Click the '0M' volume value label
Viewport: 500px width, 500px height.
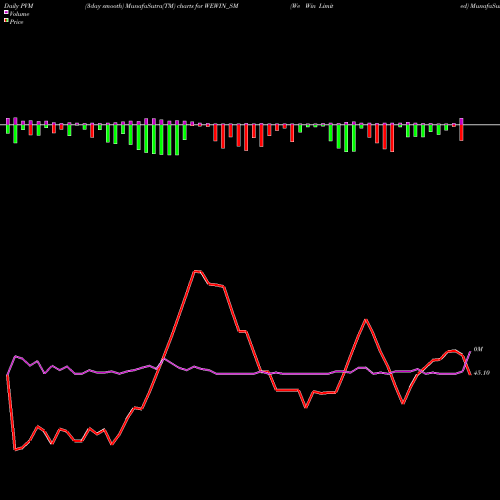478,349
